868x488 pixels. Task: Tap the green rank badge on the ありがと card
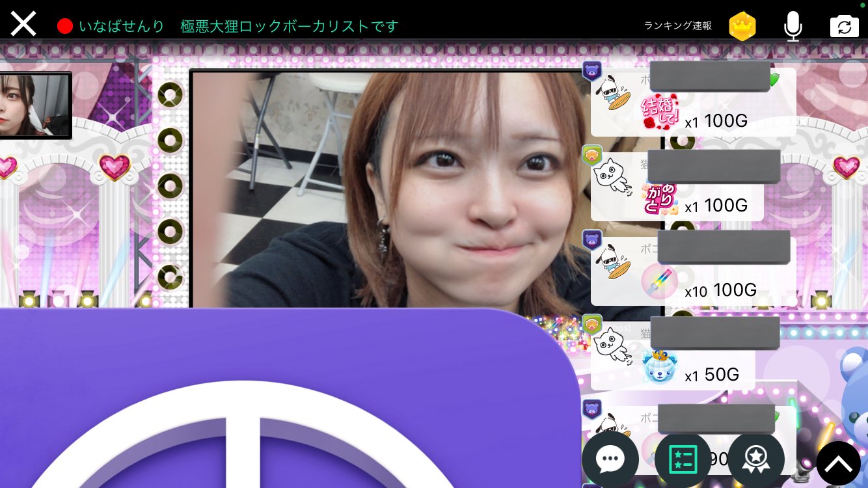click(x=591, y=155)
